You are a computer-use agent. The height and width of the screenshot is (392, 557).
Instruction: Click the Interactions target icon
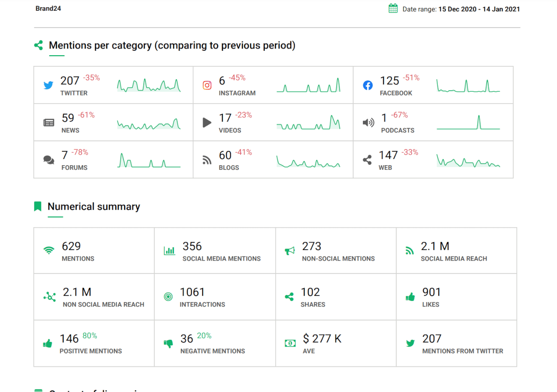(168, 297)
